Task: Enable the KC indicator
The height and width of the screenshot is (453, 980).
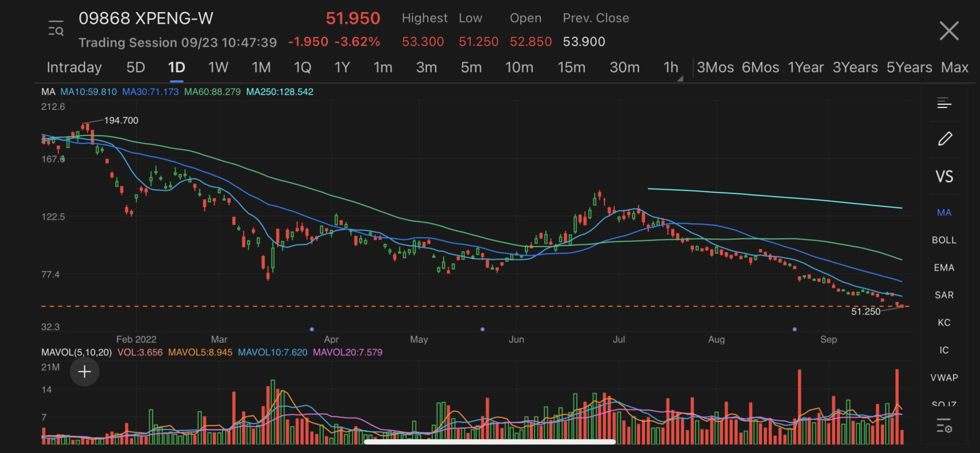Action: [944, 322]
